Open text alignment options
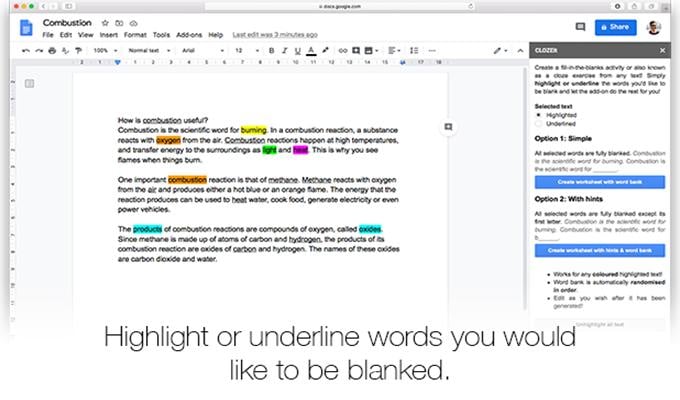Image resolution: width=680 pixels, height=400 pixels. tap(394, 51)
